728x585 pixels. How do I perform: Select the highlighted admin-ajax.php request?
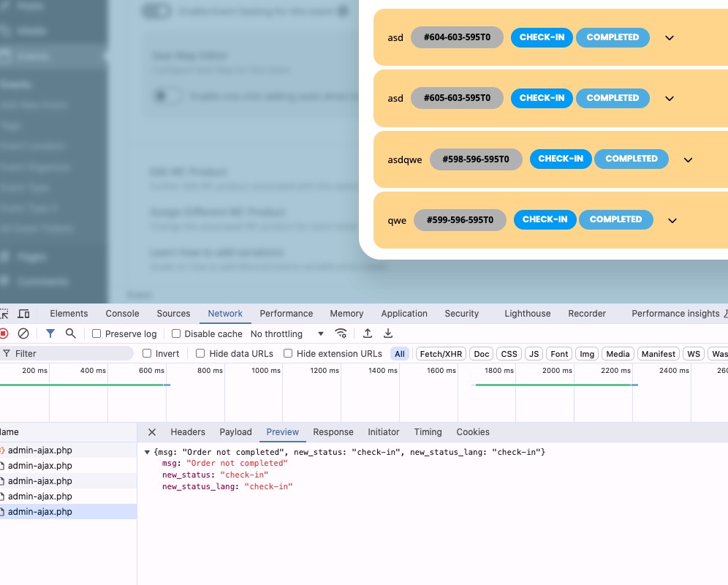coord(68,512)
